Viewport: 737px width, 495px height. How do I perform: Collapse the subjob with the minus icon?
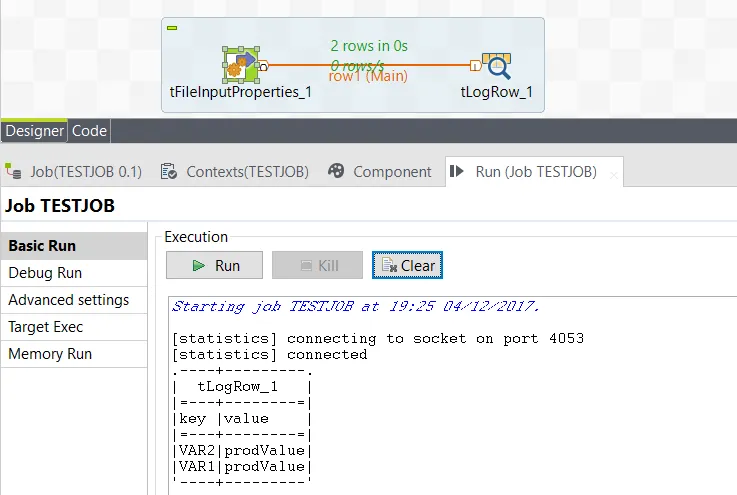tap(172, 28)
